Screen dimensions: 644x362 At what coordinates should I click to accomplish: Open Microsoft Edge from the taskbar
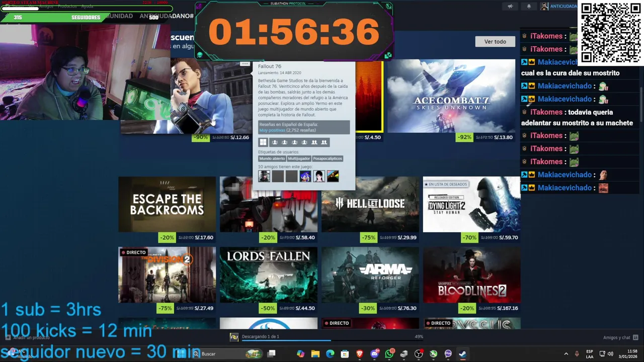[330, 354]
